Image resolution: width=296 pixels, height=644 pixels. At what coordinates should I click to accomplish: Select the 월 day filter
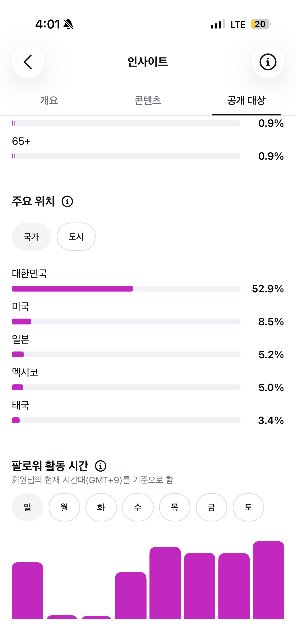(x=64, y=507)
